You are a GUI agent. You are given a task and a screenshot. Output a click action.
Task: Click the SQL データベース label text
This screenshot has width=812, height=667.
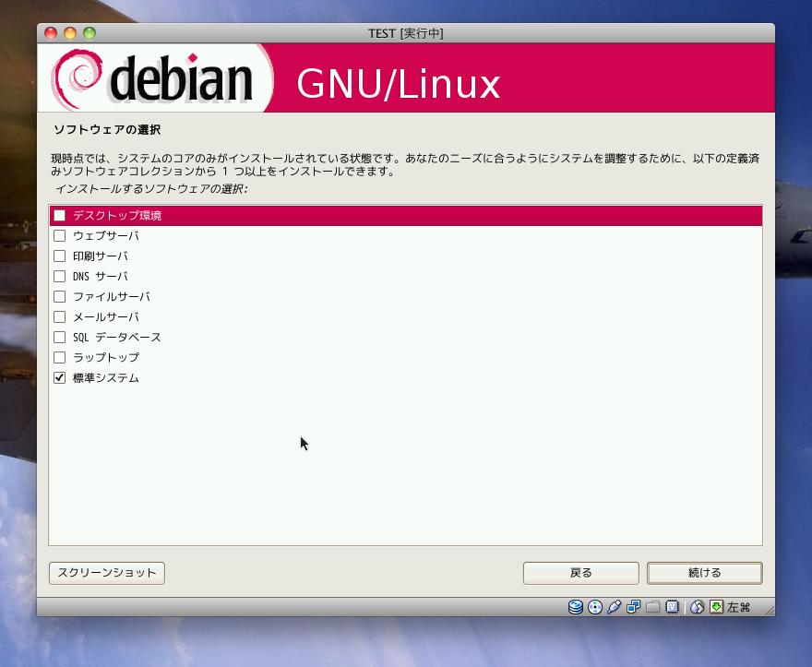tap(117, 337)
